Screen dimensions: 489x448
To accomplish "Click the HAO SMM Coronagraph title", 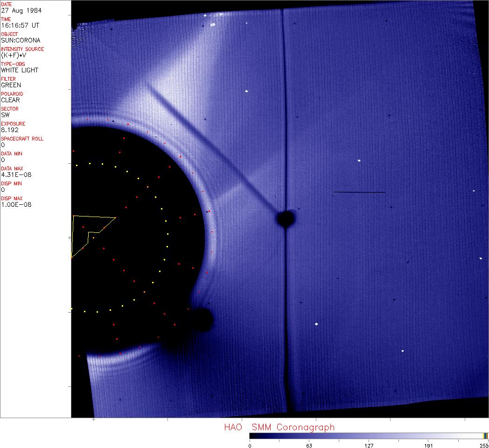I will 279,427.
